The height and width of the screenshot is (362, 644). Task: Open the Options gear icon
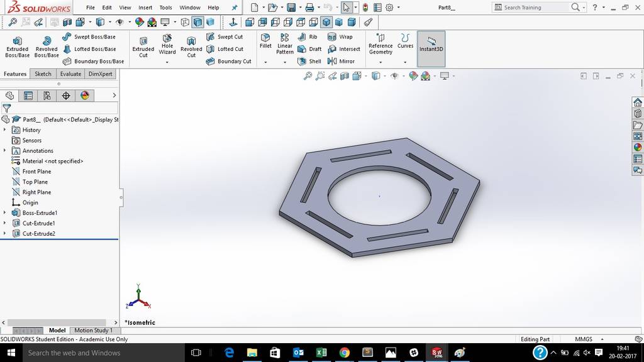389,8
